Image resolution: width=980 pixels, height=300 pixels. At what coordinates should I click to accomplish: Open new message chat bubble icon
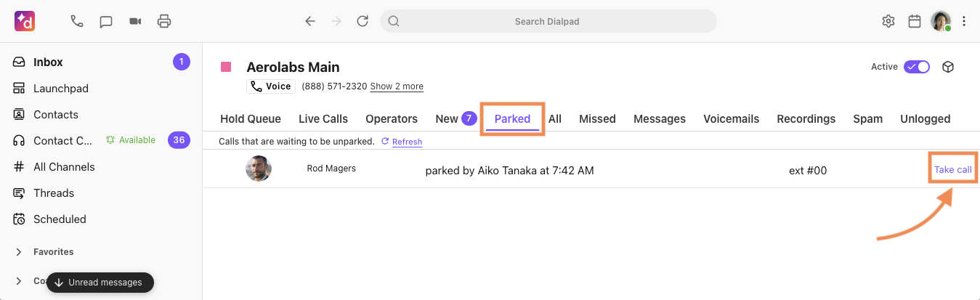(x=106, y=21)
